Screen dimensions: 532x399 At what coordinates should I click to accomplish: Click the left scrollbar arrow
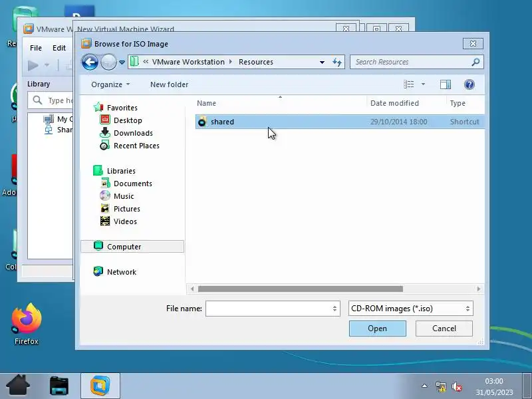pos(192,289)
